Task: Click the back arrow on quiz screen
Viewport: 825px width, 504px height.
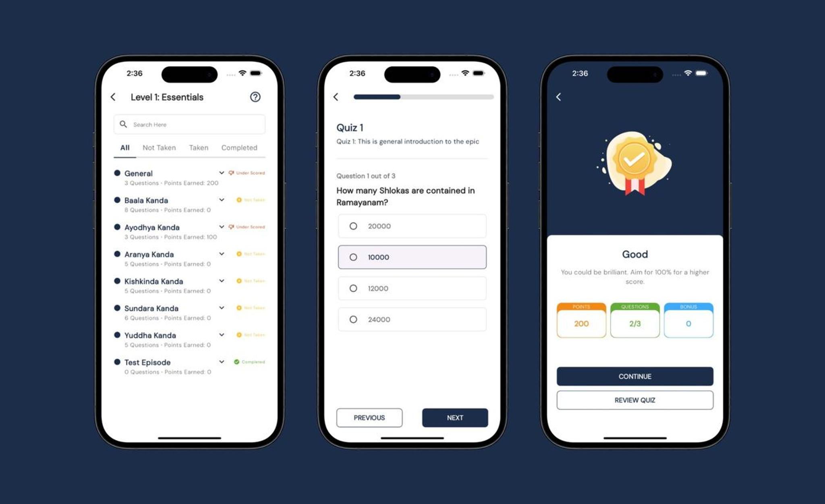Action: pos(341,97)
